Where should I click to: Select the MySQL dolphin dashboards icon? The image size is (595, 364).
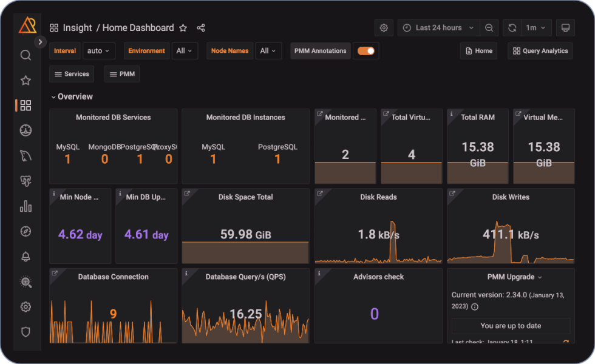(x=25, y=155)
